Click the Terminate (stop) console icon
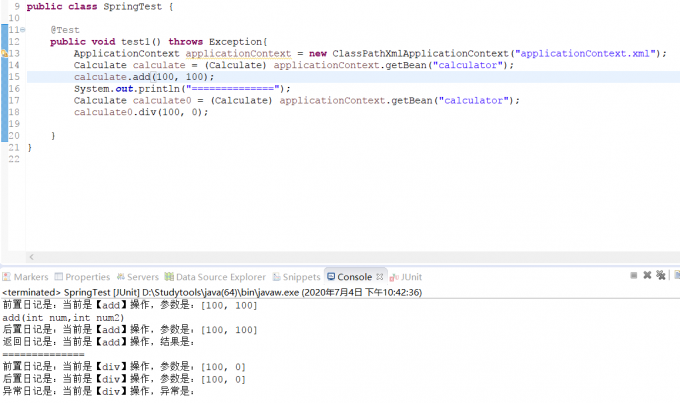 click(x=634, y=275)
